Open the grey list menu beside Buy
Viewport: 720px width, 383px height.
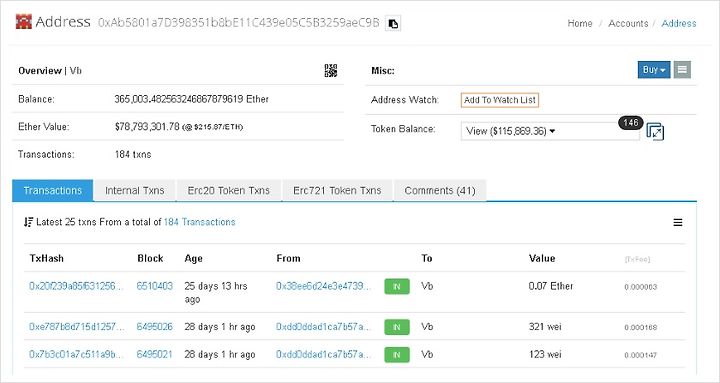pos(682,70)
